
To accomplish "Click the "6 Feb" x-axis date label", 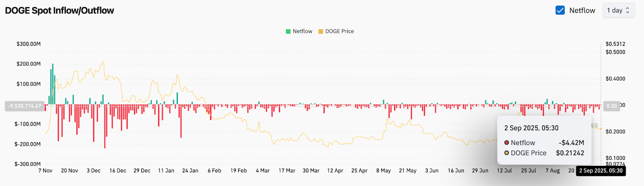I will (215, 171).
